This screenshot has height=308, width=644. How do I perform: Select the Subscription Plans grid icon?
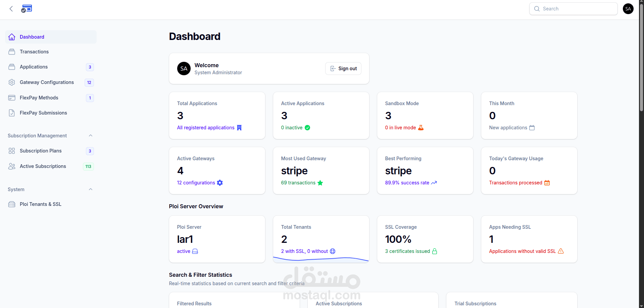point(12,151)
